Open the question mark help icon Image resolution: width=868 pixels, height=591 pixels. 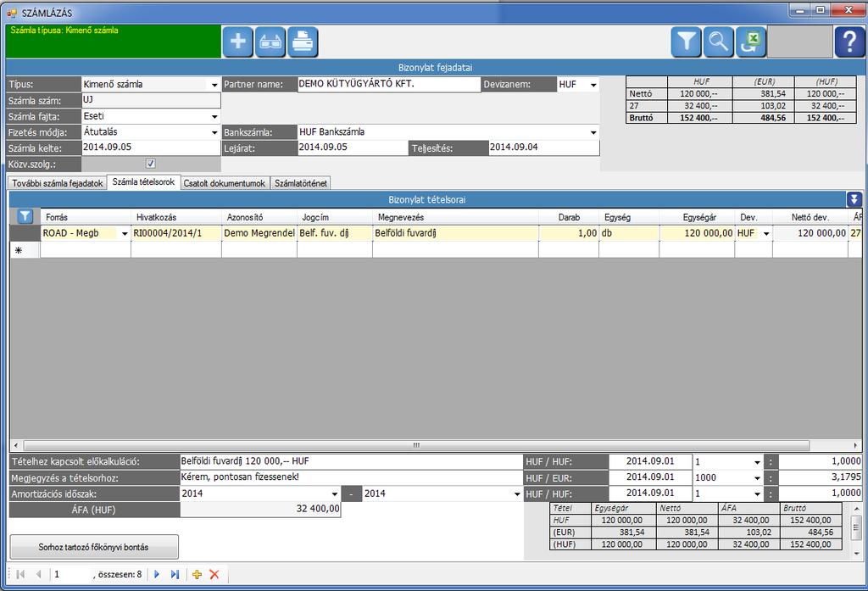click(849, 42)
